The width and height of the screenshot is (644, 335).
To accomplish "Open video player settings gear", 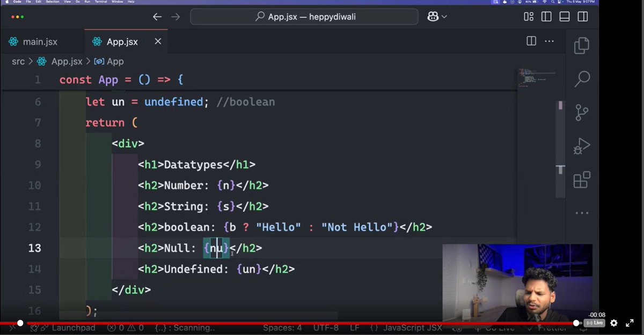I will (614, 323).
